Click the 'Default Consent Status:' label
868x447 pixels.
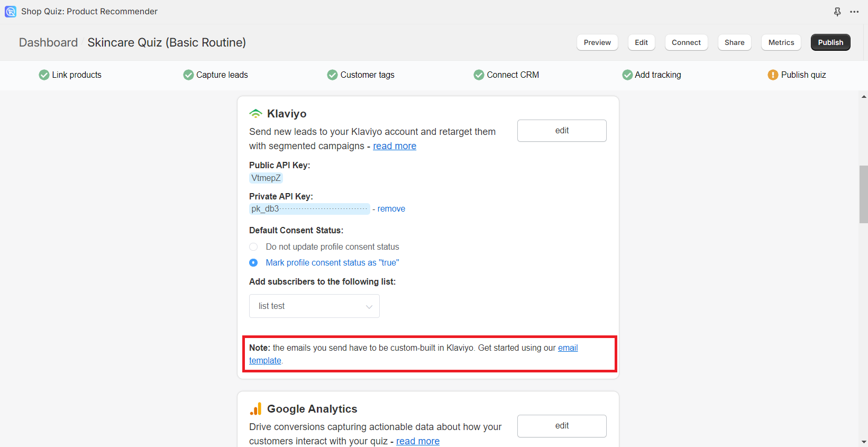[296, 231]
